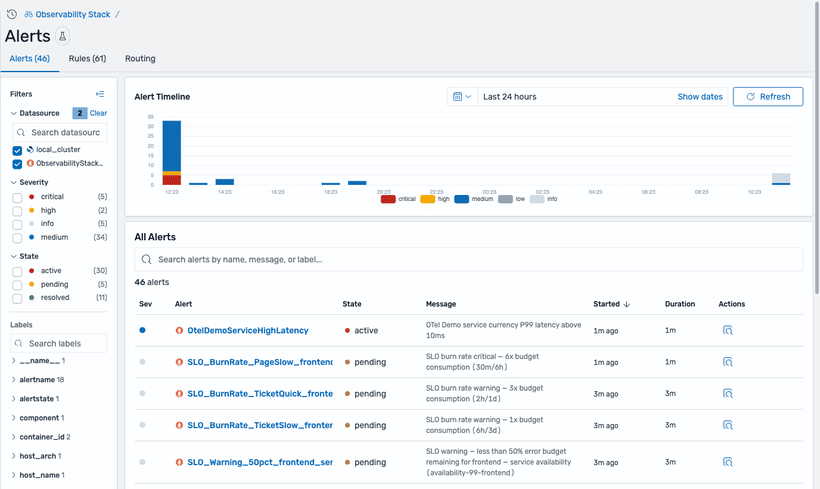
Task: Open Observability Stack breadcrumb link
Action: (x=73, y=15)
